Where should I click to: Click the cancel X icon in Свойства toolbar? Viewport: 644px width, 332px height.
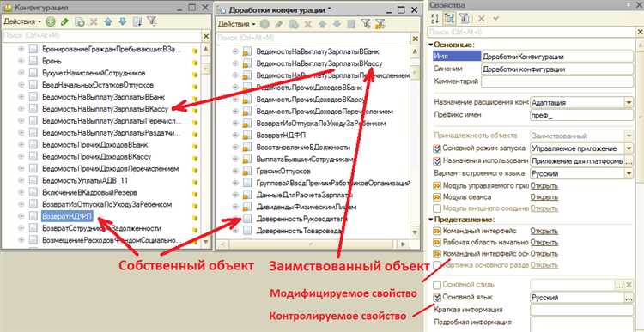click(x=482, y=18)
